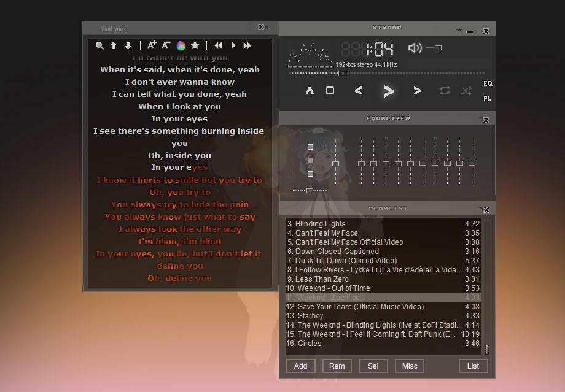Click the horizontal slider handle in equalizer
The image size is (565, 392).
click(310, 190)
